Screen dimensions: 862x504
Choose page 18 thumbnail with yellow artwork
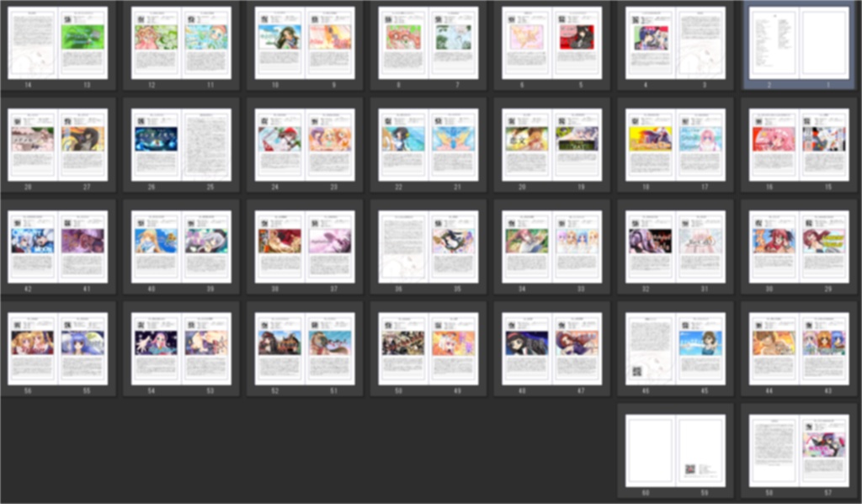(651, 145)
